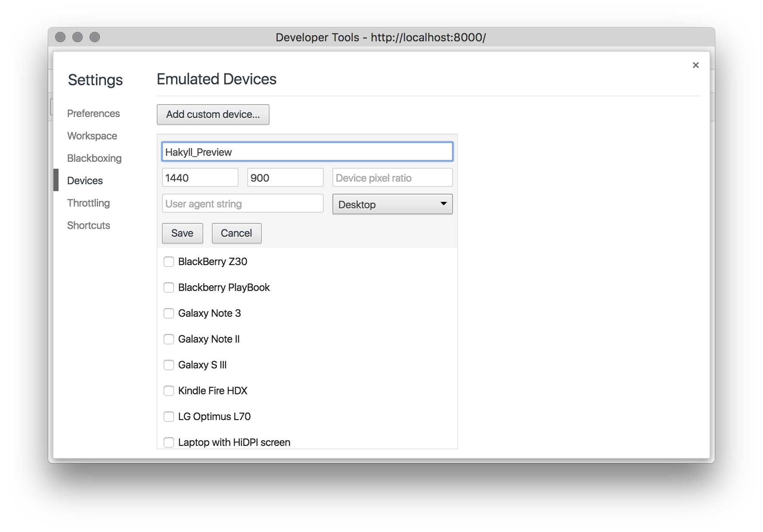Click the width field showing 1440
The width and height of the screenshot is (763, 532).
tap(200, 178)
